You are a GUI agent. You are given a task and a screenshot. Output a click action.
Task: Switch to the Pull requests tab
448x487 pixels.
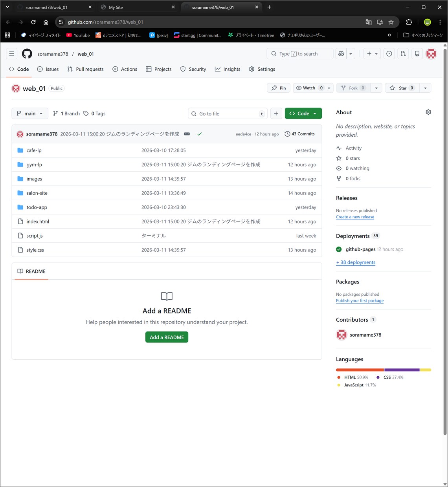coord(85,69)
